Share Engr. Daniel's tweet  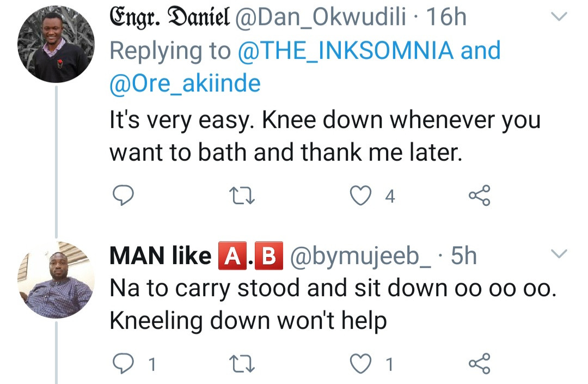click(479, 196)
